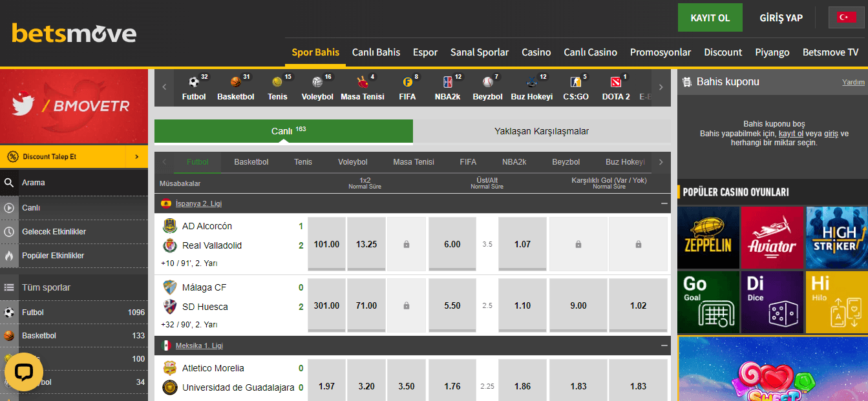This screenshot has height=401, width=868.
Task: Open the Piyango menu item
Action: click(x=772, y=52)
